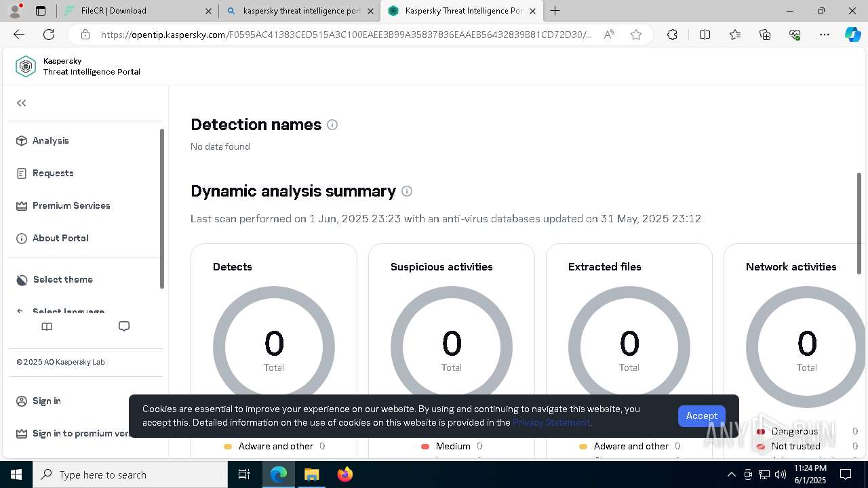
Task: View site information lock icon
Action: 85,35
